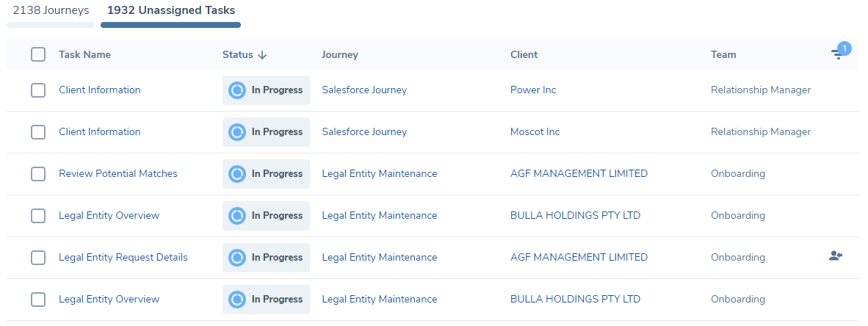Viewport: 868px width, 326px height.
Task: Toggle the select-all checkbox in header
Action: coord(38,54)
